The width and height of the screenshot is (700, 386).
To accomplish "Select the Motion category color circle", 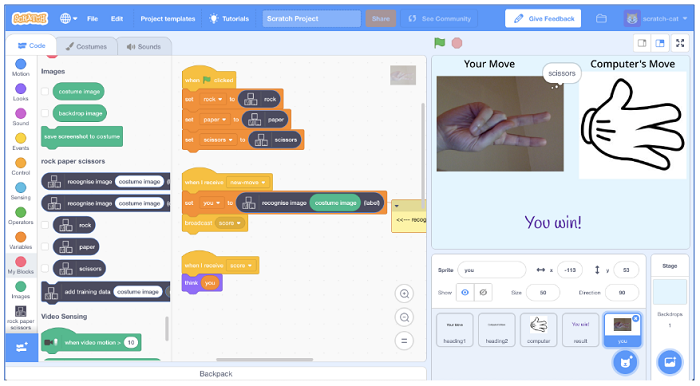I will tap(21, 64).
